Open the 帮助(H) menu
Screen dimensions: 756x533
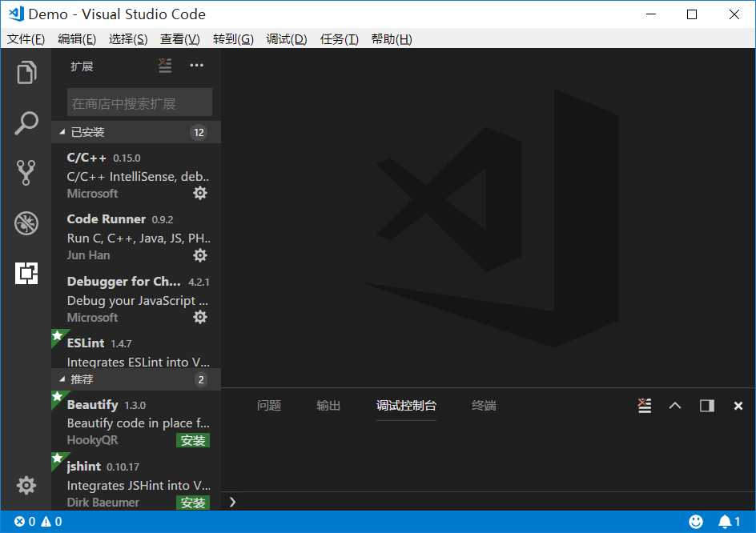392,39
